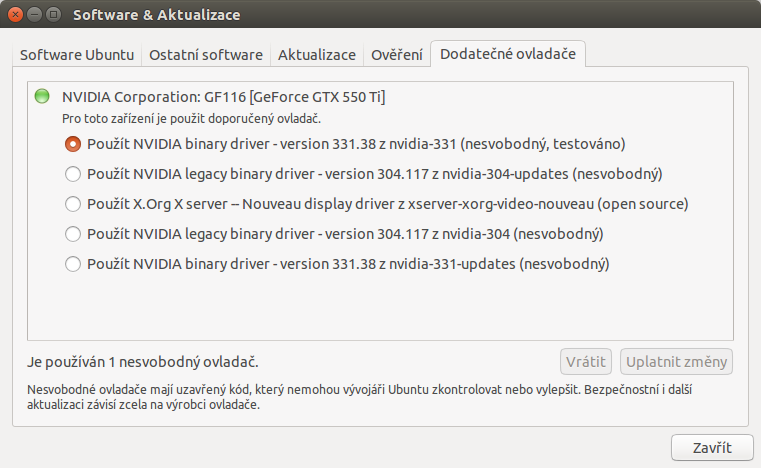Select NVIDIA legacy driver 304.117 from nvidia-304
Image resolution: width=761 pixels, height=468 pixels.
[x=72, y=234]
